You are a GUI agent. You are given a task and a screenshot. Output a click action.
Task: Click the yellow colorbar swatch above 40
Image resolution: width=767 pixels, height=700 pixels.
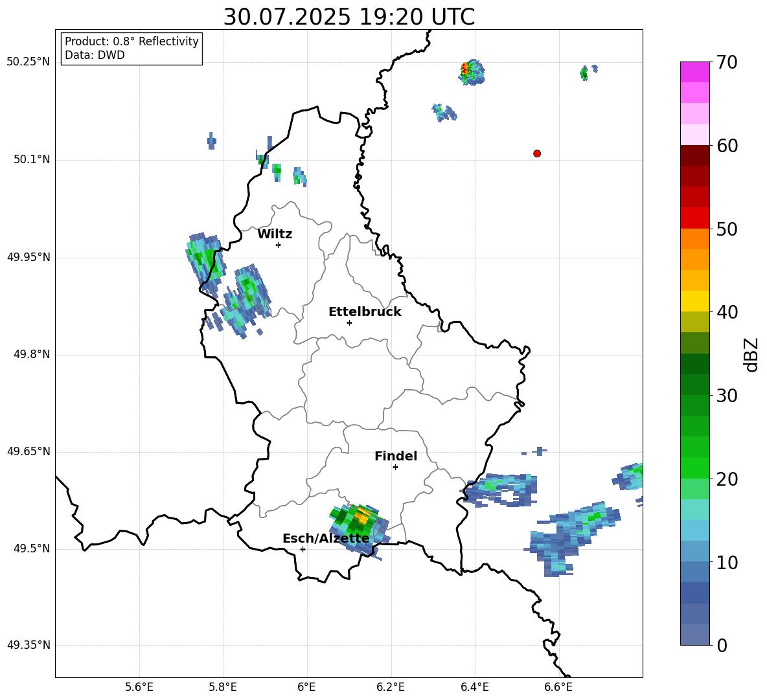click(x=695, y=301)
